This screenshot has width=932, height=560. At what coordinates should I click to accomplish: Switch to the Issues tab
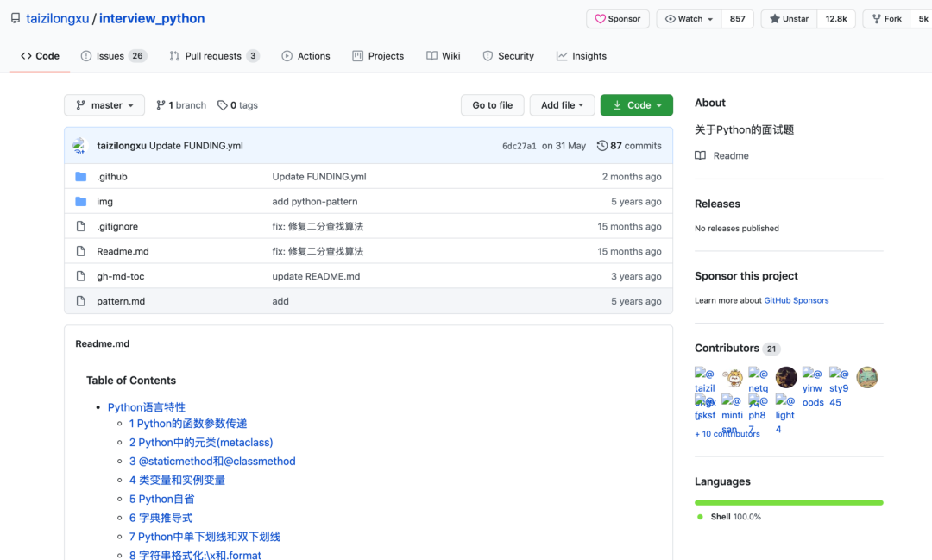click(x=114, y=56)
